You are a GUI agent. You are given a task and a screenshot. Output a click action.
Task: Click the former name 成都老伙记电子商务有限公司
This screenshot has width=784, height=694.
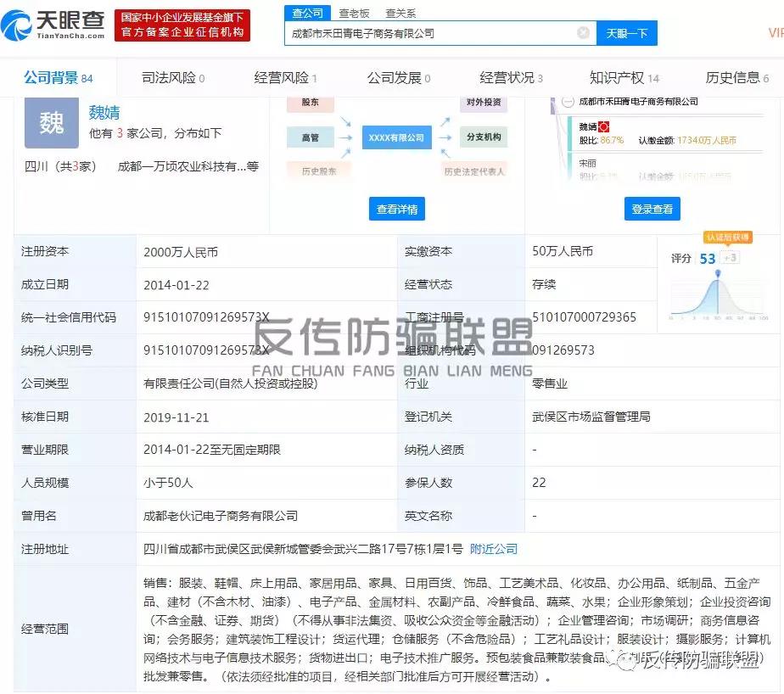pyautogui.click(x=221, y=516)
